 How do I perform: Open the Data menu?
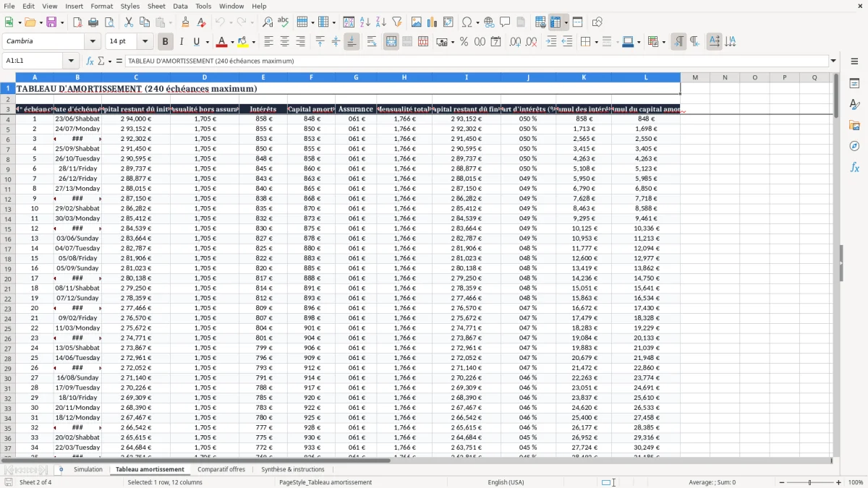(180, 6)
